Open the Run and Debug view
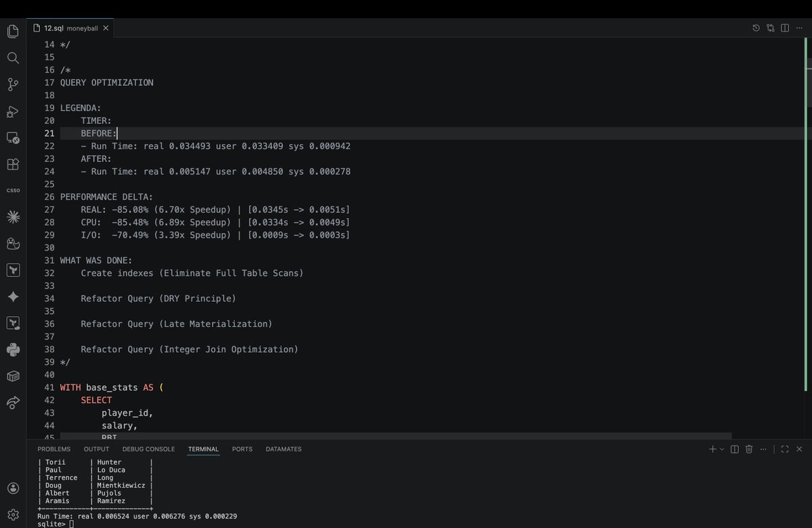Screen dimensions: 812x528 point(13,111)
